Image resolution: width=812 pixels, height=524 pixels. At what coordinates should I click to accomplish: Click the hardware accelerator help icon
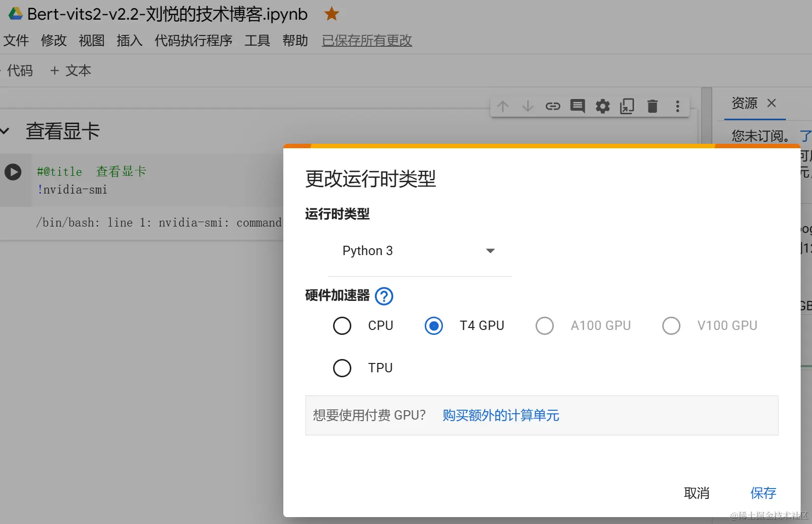pos(384,296)
